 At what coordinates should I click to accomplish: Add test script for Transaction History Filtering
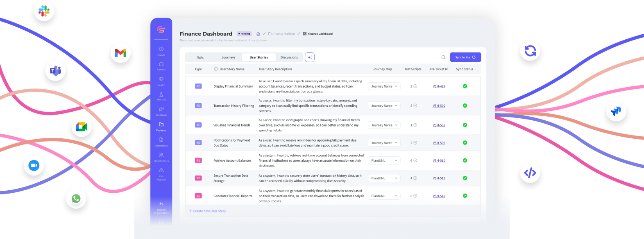415,106
